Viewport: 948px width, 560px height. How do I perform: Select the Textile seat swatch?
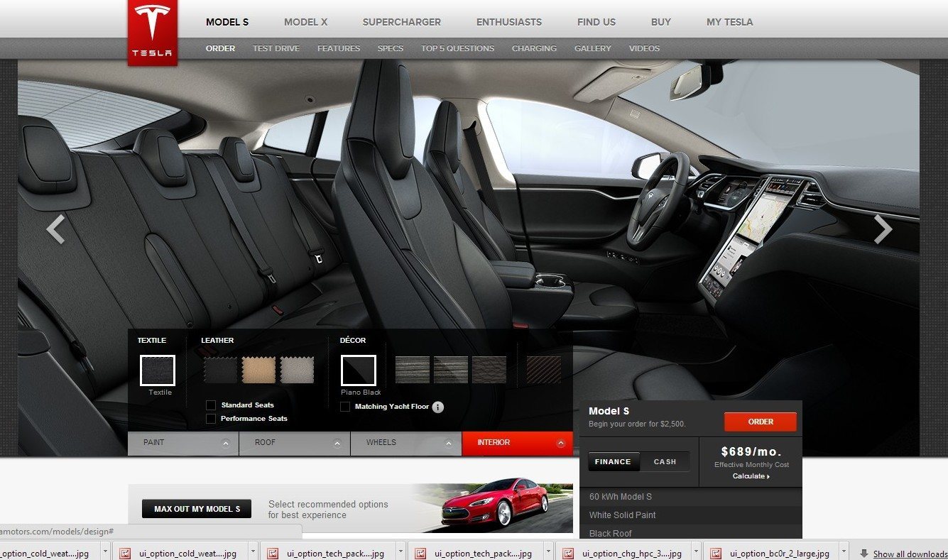[158, 370]
